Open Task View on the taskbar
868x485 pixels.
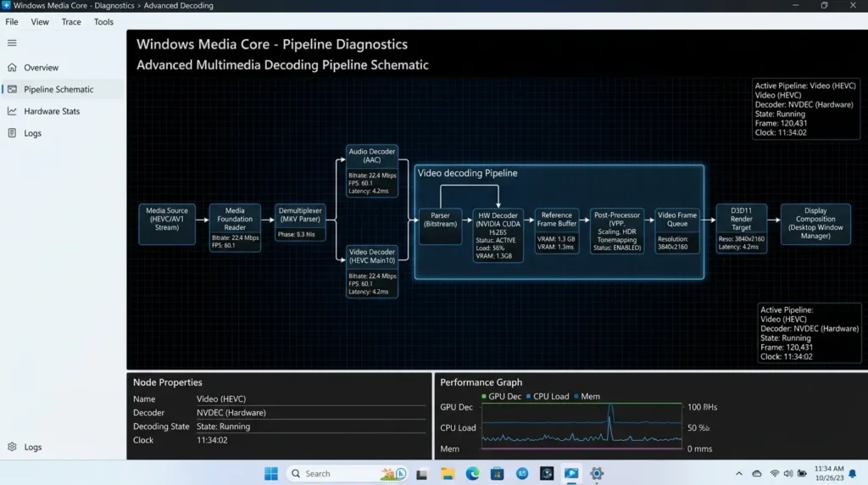click(422, 474)
